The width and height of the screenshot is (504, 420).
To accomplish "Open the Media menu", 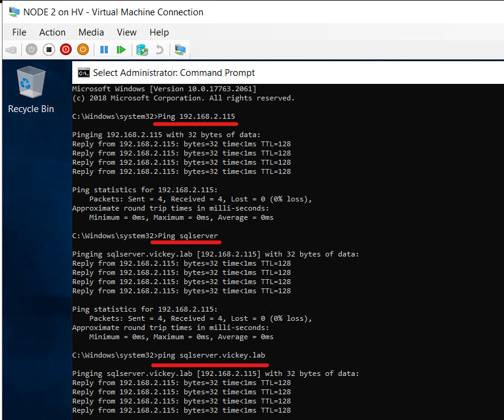I will (x=91, y=32).
